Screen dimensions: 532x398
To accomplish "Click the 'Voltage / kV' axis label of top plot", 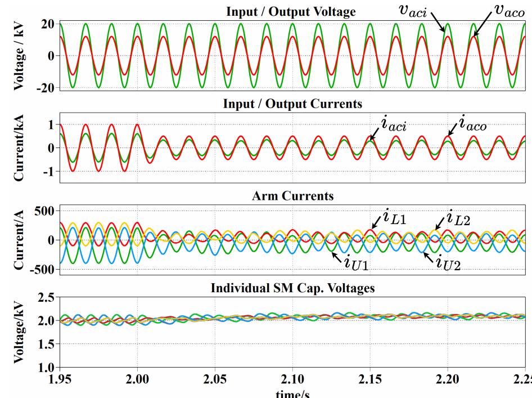I will pos(19,56).
